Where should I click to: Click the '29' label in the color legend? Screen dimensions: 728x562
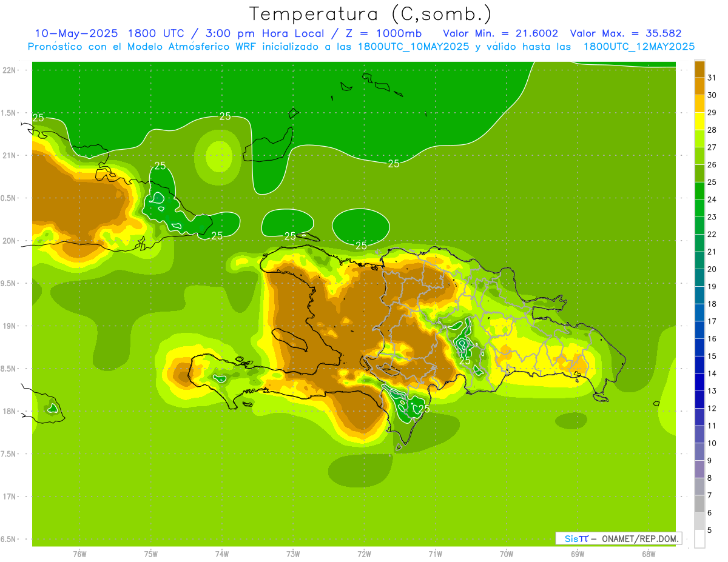(x=712, y=112)
